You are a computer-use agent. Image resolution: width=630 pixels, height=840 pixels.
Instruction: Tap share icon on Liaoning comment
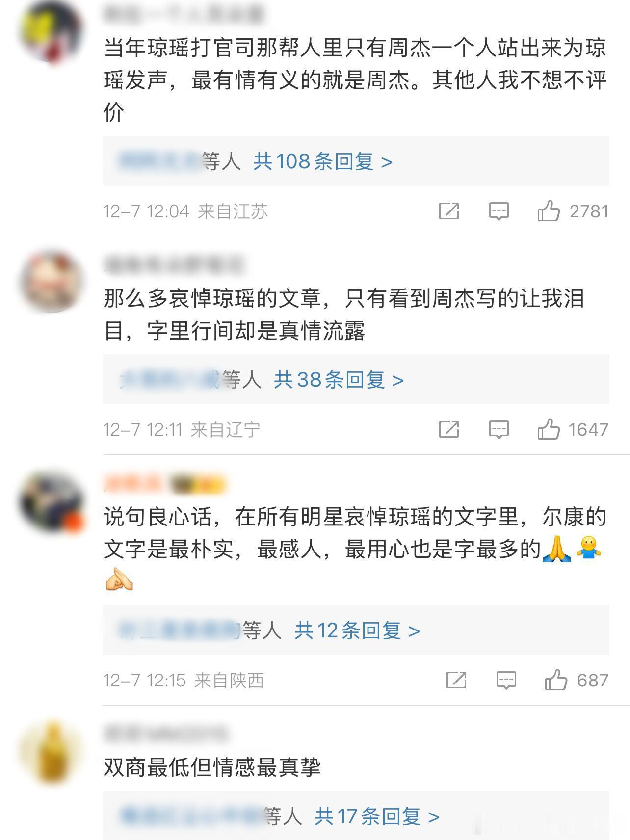tap(448, 429)
